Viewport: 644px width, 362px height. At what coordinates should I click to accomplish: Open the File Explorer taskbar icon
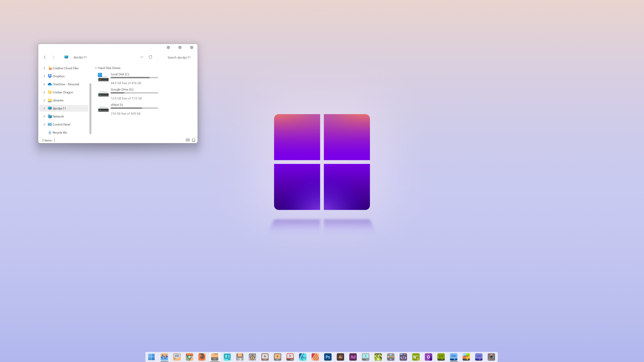point(214,357)
